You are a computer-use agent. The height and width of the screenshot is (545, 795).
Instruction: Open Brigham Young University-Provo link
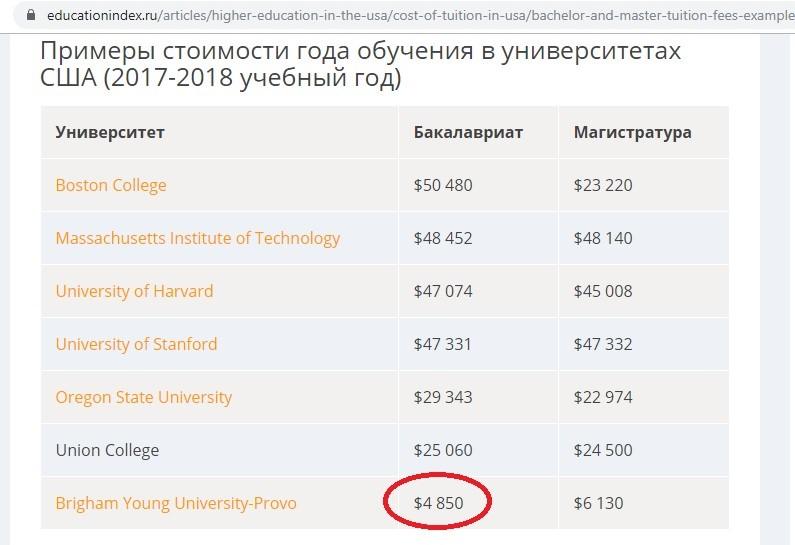176,503
